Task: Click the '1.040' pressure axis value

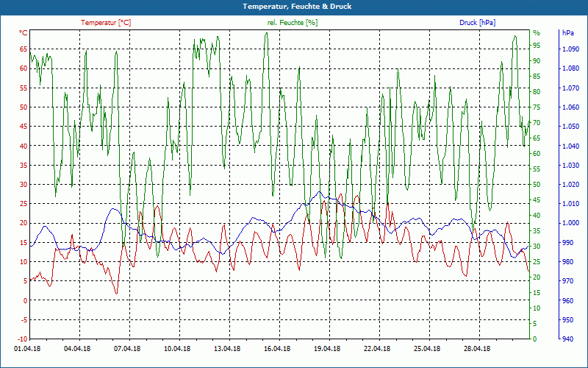Action: click(x=571, y=146)
